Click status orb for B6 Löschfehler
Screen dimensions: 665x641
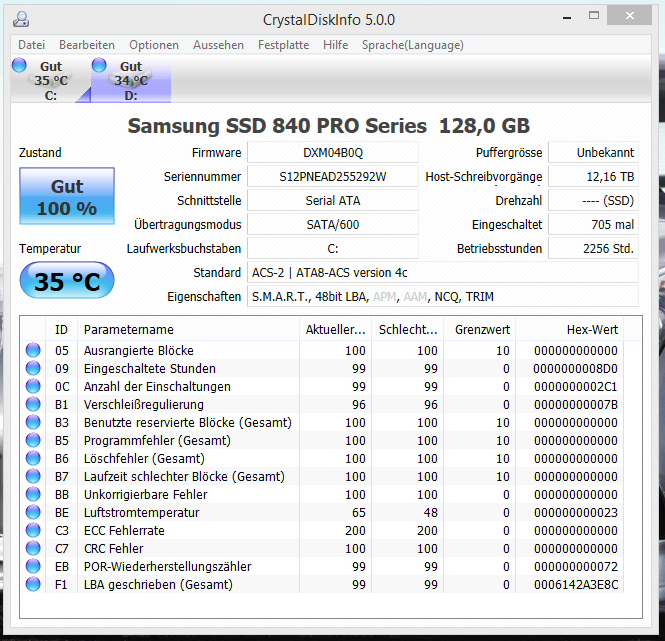click(33, 458)
